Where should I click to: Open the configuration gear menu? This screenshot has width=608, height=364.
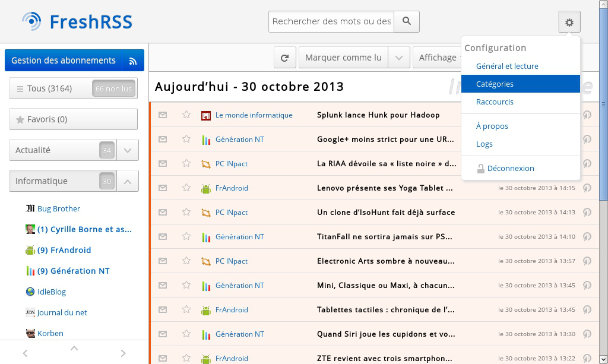pos(569,22)
